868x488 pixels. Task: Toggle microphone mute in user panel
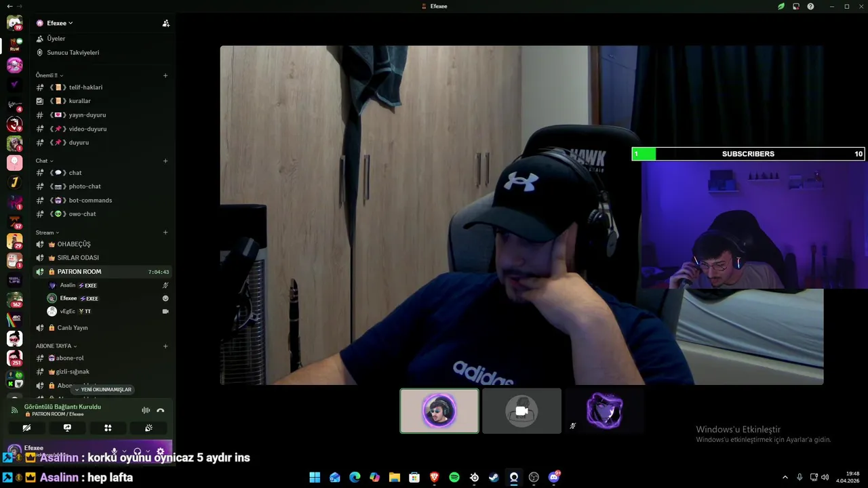click(115, 451)
